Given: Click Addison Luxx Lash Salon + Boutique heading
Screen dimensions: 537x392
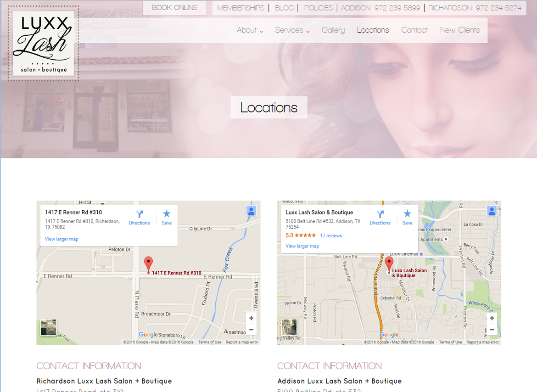Looking at the screenshot, I should pyautogui.click(x=339, y=381).
